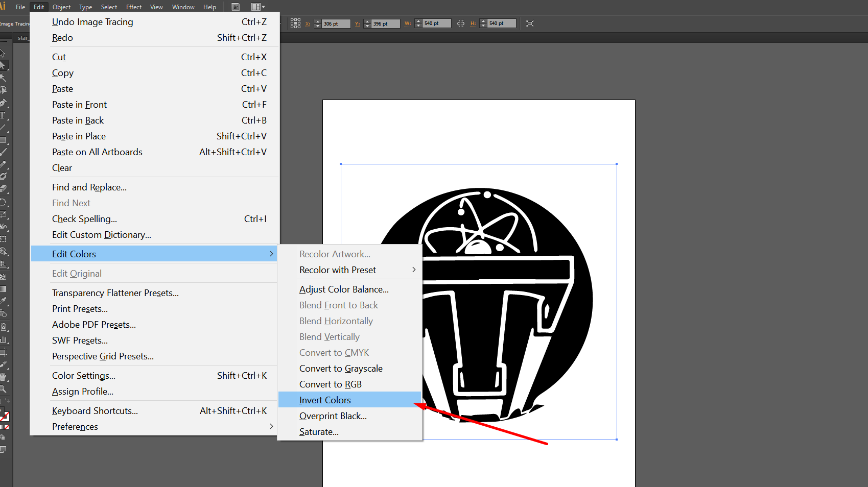Select the Eyedropper tool

pyautogui.click(x=3, y=301)
